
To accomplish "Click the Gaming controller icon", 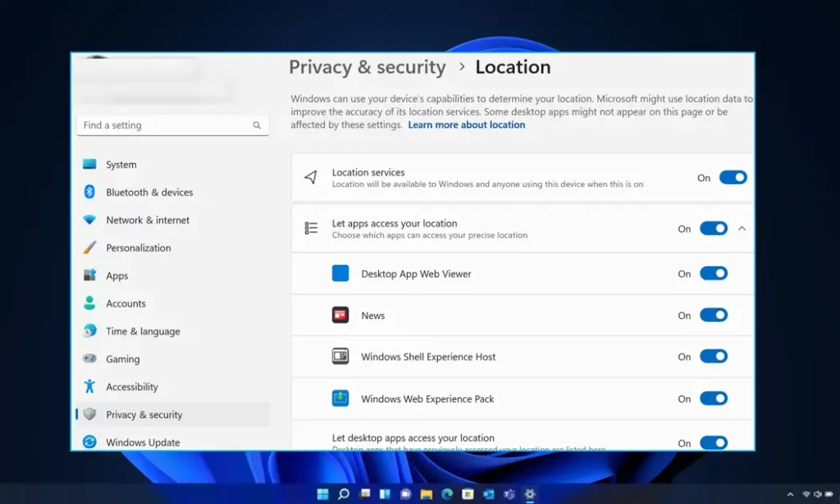I will [x=89, y=358].
